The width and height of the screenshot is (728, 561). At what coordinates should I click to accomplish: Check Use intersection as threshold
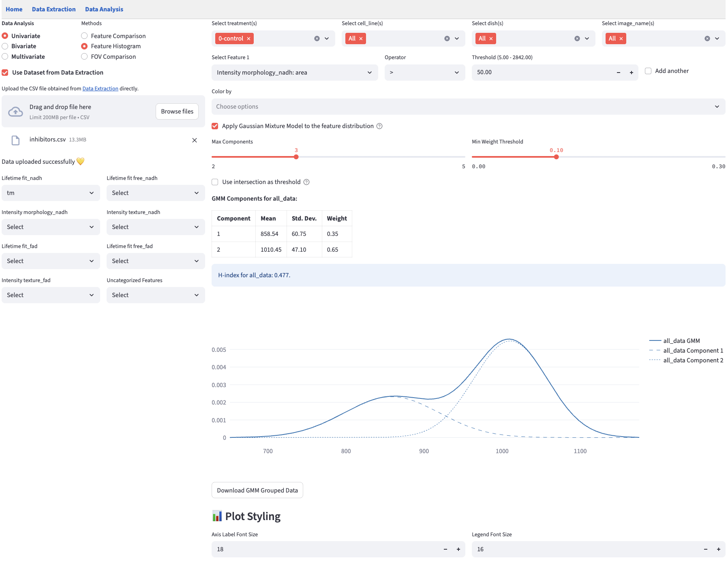click(x=215, y=182)
